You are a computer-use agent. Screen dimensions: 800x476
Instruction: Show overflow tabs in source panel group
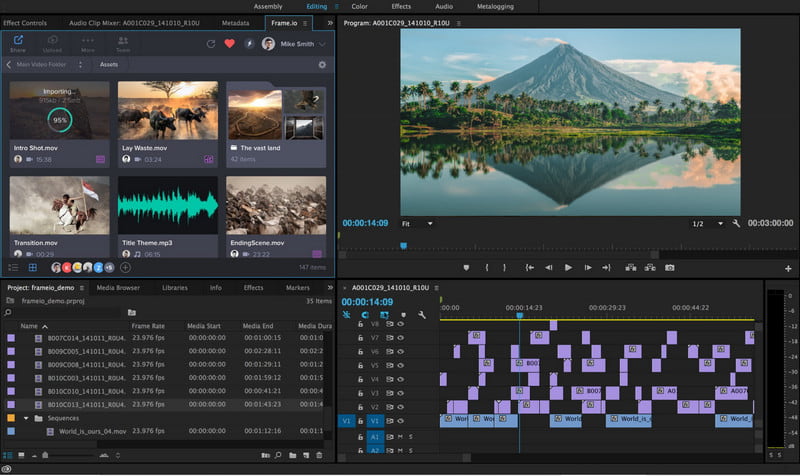point(330,23)
